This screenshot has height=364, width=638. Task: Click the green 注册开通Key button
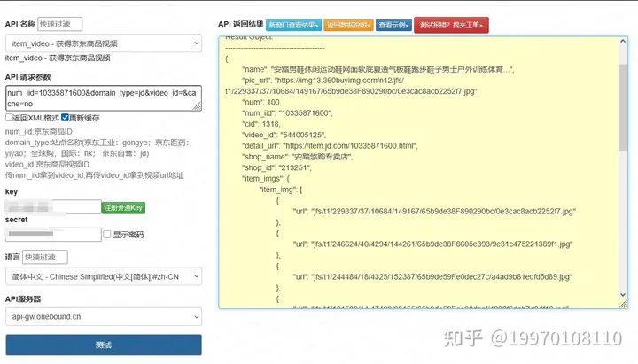tap(123, 208)
